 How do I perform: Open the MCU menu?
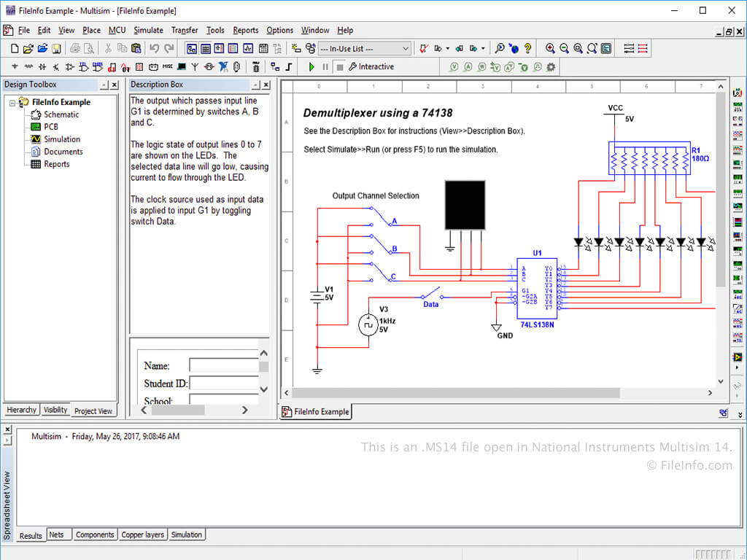click(x=117, y=31)
